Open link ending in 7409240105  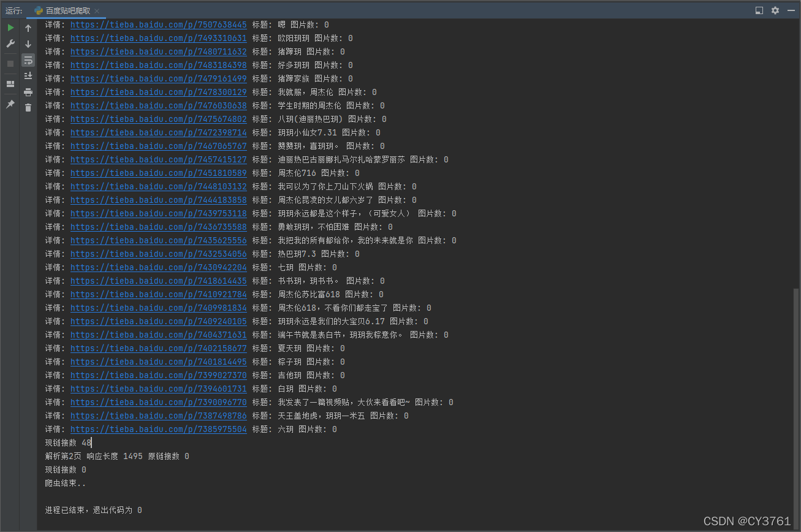(x=159, y=321)
